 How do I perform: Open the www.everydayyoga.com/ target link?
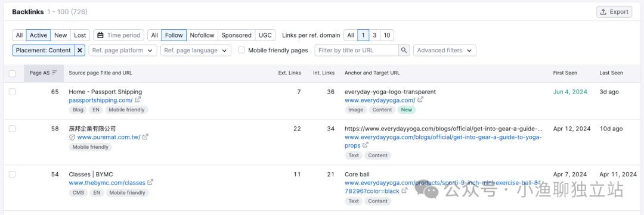click(x=380, y=100)
